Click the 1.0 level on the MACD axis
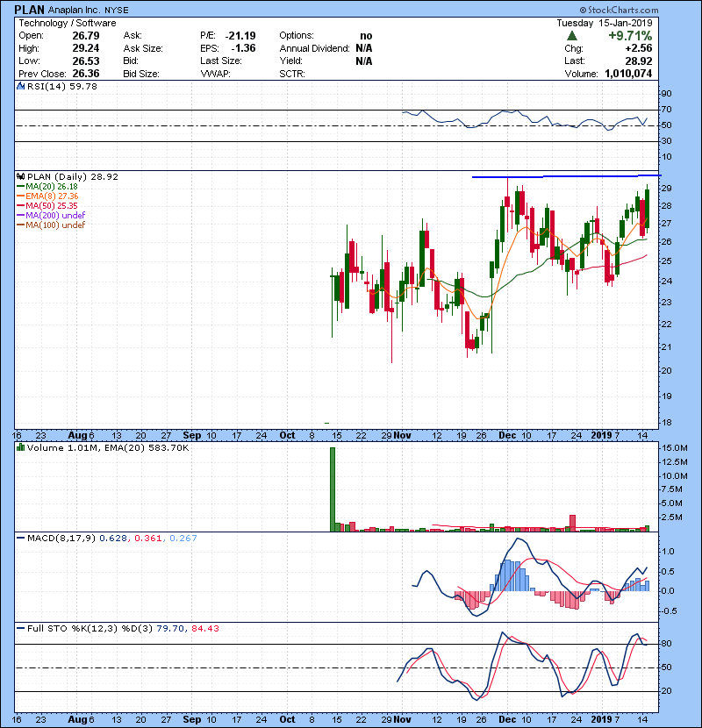 [668, 552]
